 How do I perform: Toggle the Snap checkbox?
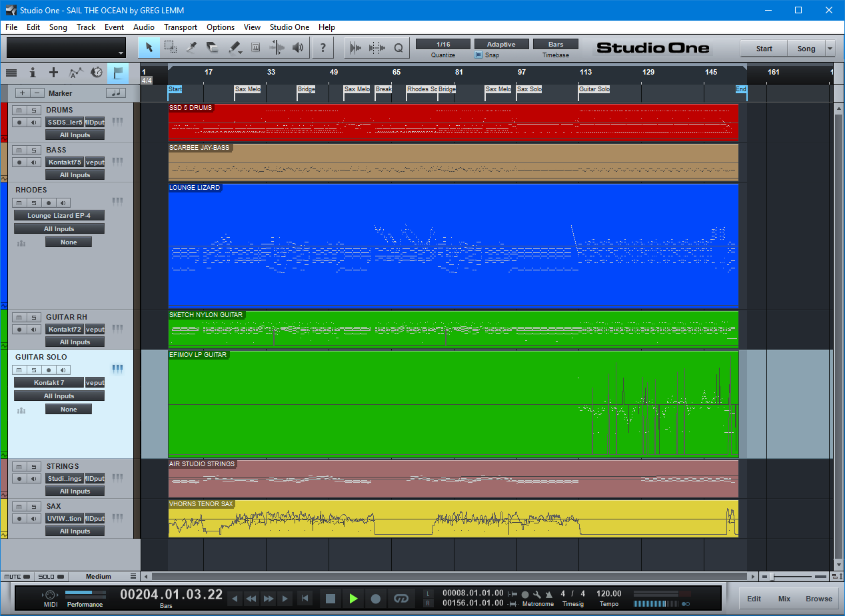(x=478, y=55)
